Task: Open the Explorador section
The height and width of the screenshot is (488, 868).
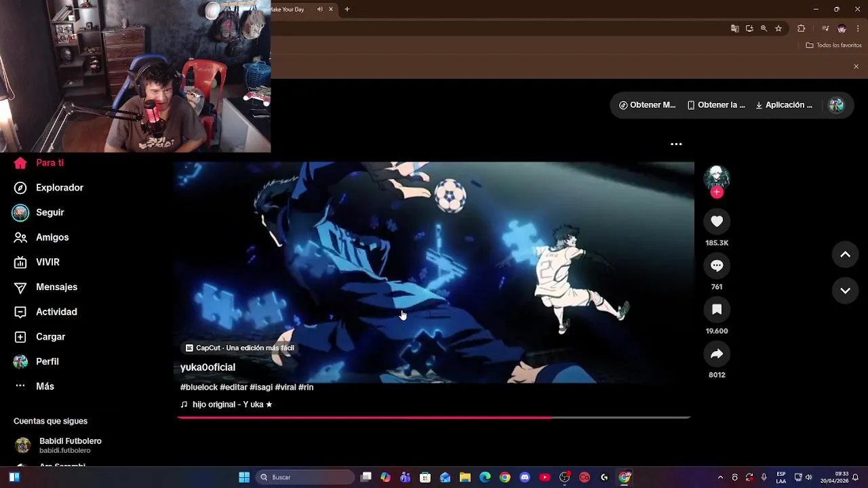Action: (48, 188)
